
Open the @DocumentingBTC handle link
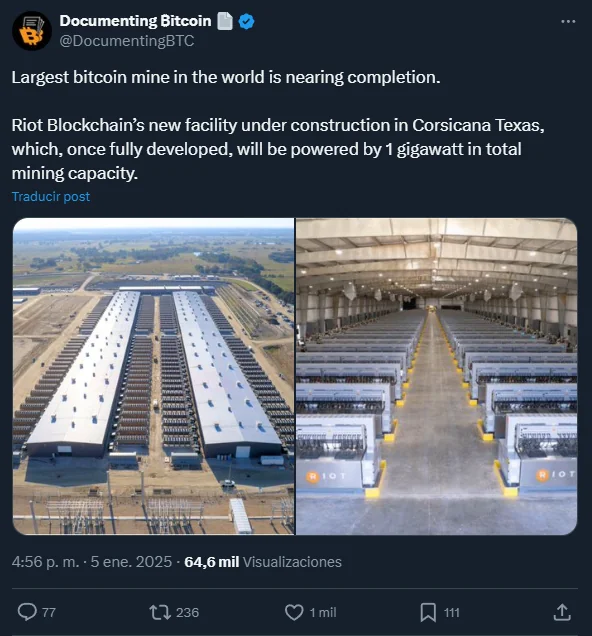pos(127,41)
